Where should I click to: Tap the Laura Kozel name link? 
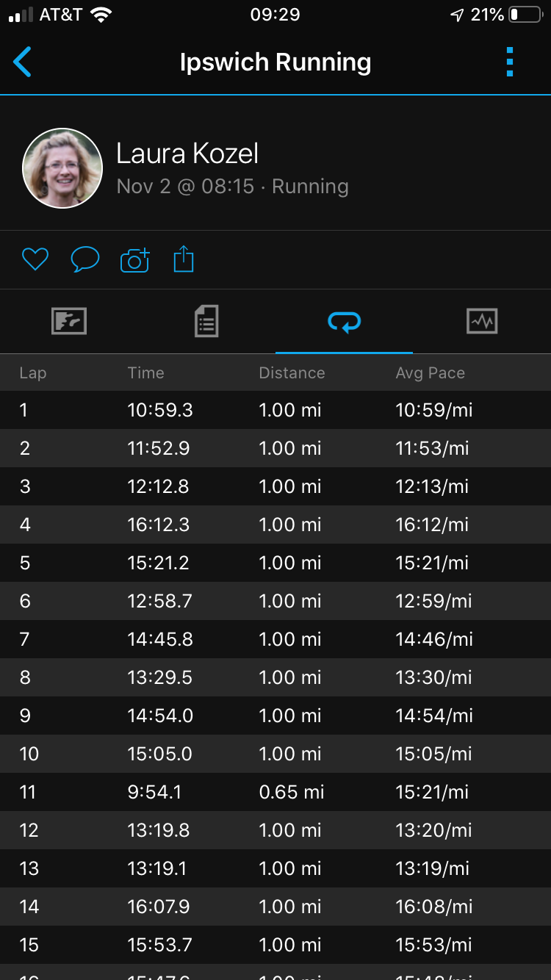(187, 154)
